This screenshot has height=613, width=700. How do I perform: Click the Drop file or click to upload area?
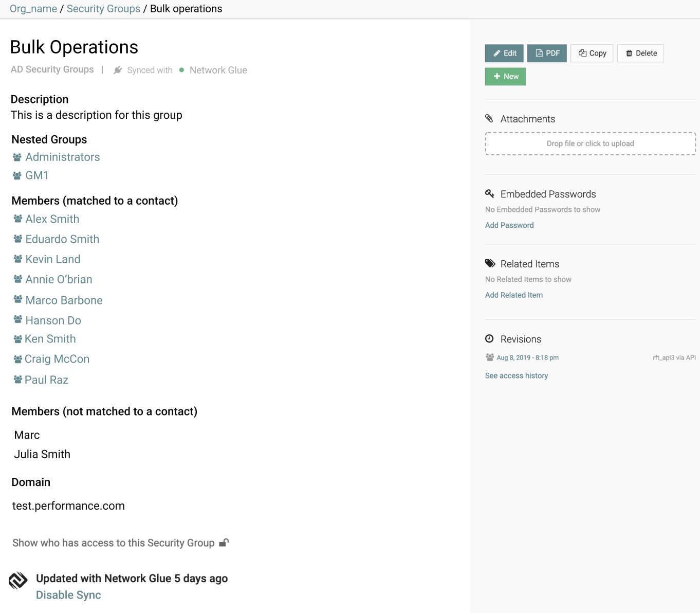[x=590, y=143]
